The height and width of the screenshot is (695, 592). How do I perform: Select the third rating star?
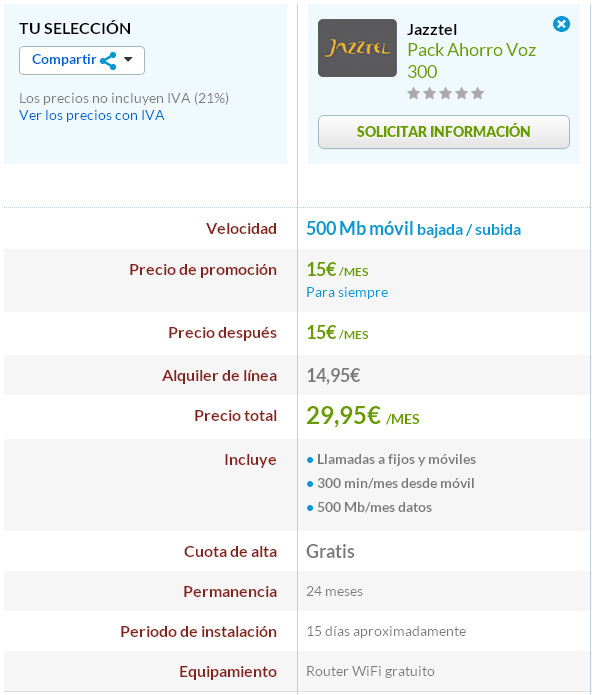tap(445, 94)
